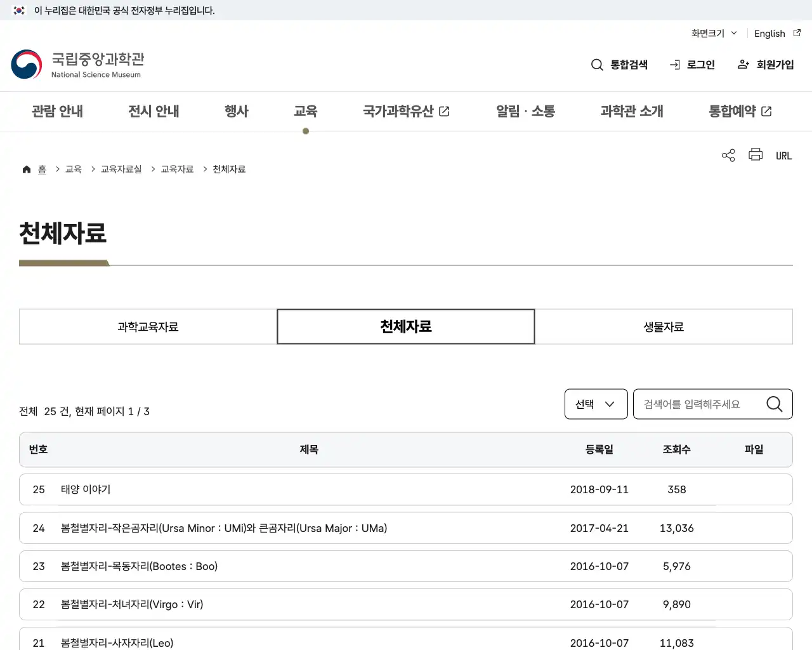The width and height of the screenshot is (812, 650).
Task: Open the 교육 menu in the navigation bar
Action: click(x=306, y=110)
